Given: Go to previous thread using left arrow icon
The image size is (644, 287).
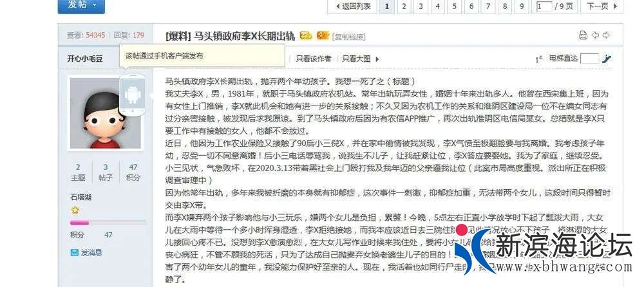Looking at the screenshot, I should 595,35.
